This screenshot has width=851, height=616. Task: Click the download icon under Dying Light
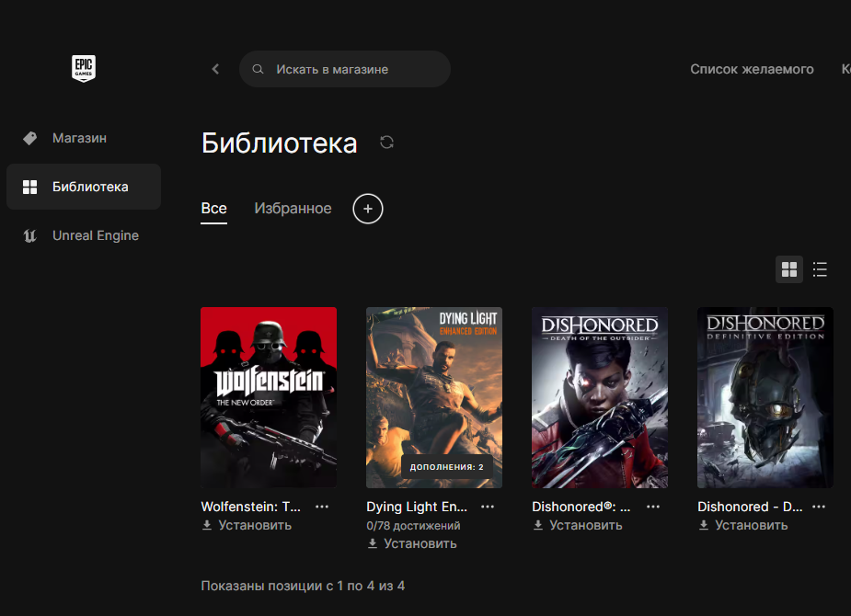[x=373, y=543]
